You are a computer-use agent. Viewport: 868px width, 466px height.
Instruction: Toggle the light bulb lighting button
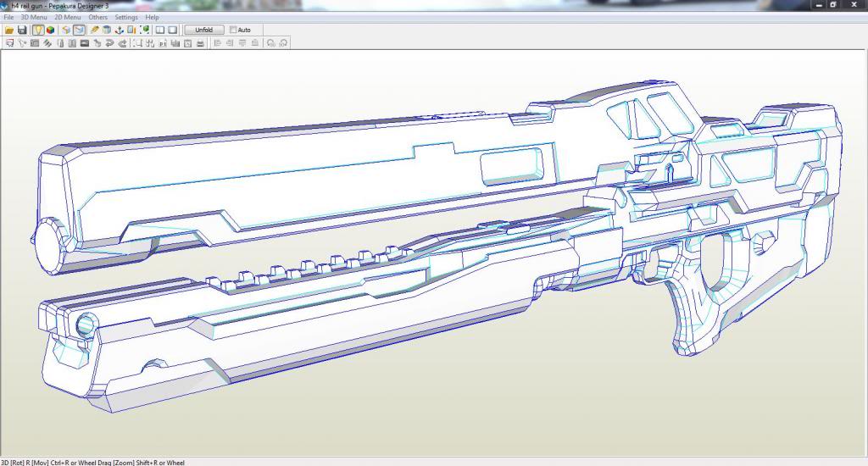38,30
